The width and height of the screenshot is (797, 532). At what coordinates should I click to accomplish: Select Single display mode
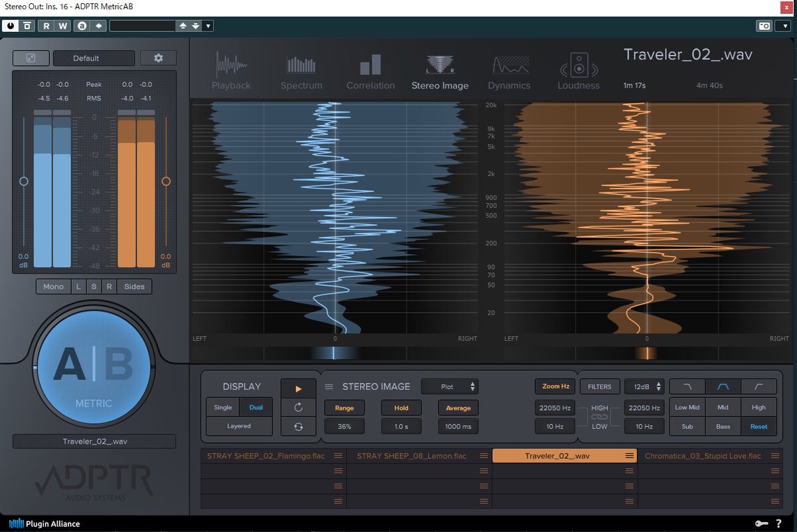pyautogui.click(x=222, y=408)
